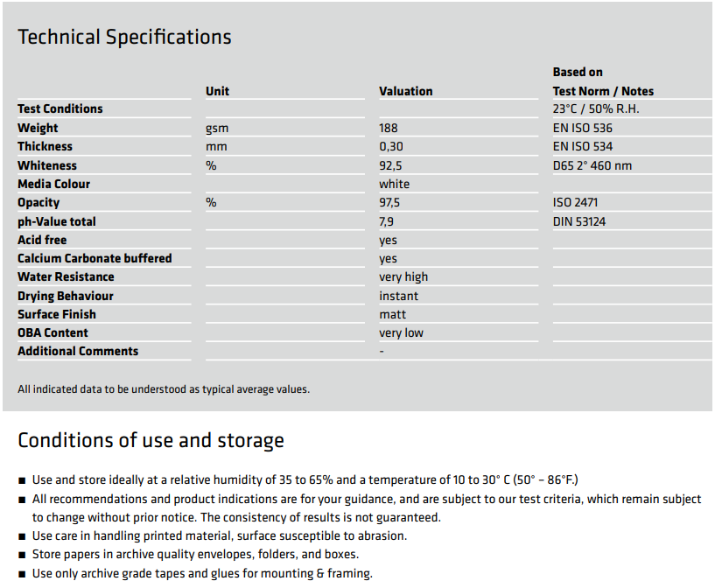Select the Surface Finish matt value
The width and height of the screenshot is (715, 588).
coord(393,314)
